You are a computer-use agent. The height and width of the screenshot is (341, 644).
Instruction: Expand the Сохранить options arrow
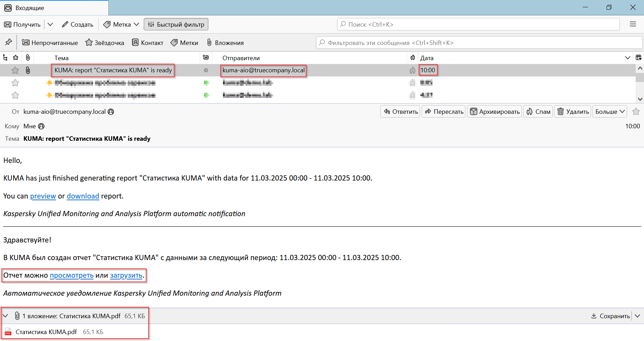(x=637, y=316)
